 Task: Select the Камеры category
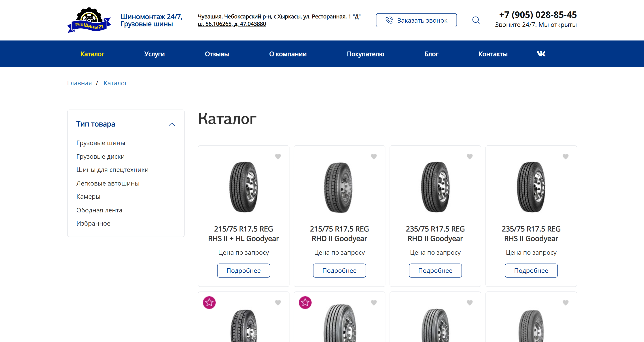click(x=88, y=197)
